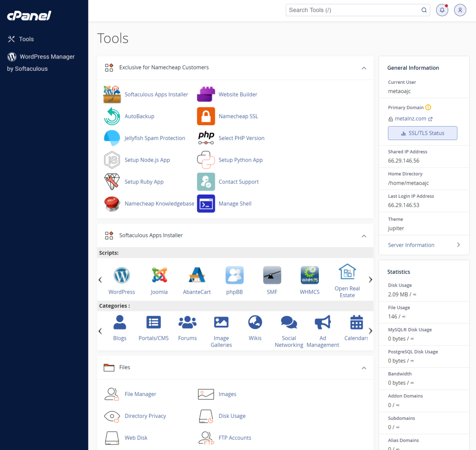Image resolution: width=476 pixels, height=450 pixels.
Task: Open the Blogs category icon
Action: (120, 322)
